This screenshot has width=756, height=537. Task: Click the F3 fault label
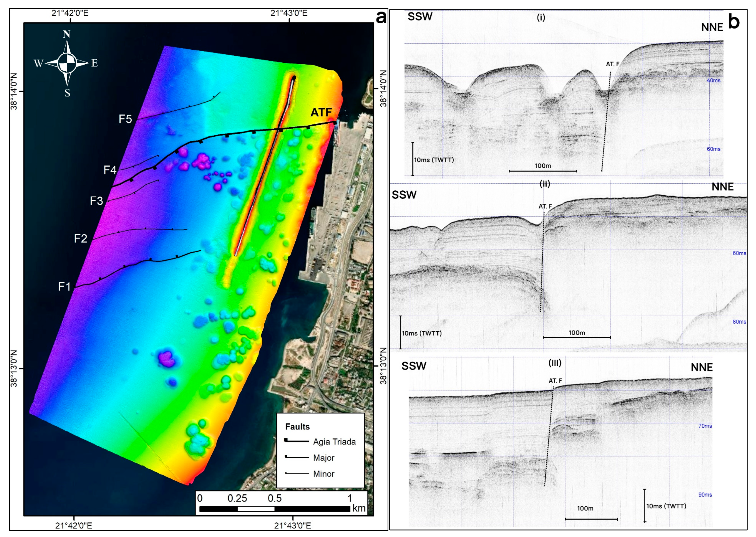pos(96,201)
